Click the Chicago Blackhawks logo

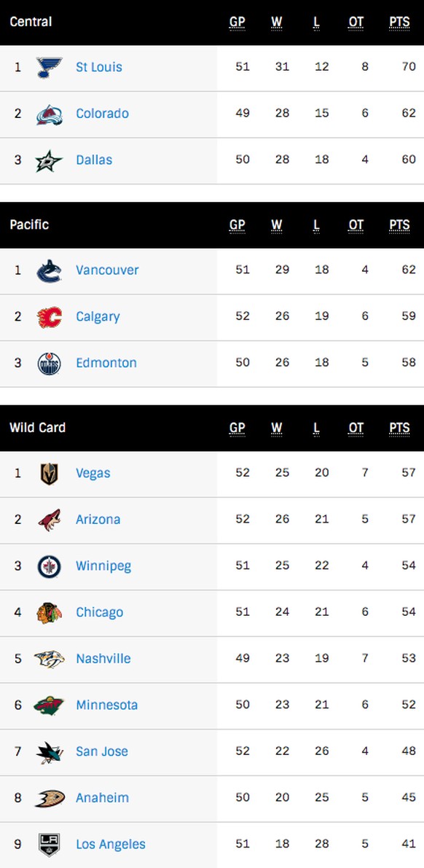tap(50, 613)
